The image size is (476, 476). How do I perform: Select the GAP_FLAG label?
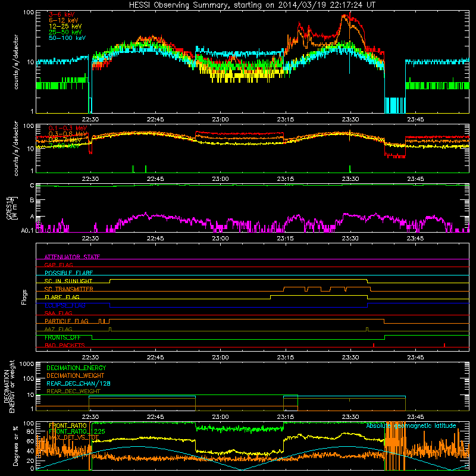(58, 265)
